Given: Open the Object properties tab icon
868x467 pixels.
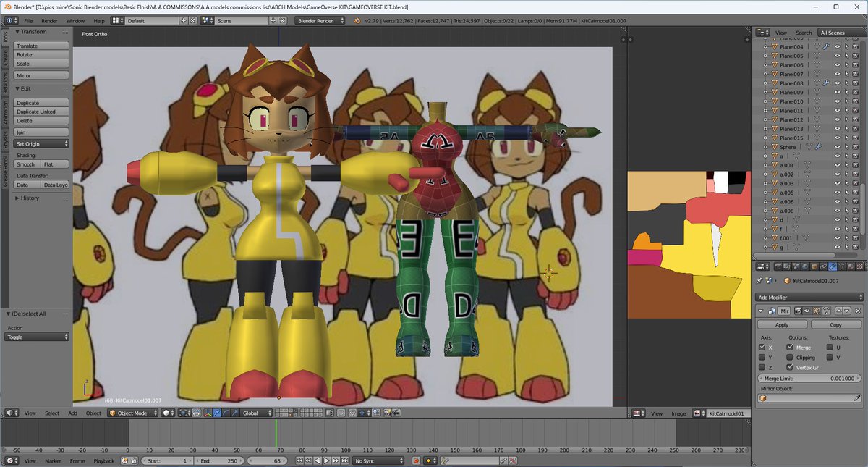Looking at the screenshot, I should coord(814,266).
